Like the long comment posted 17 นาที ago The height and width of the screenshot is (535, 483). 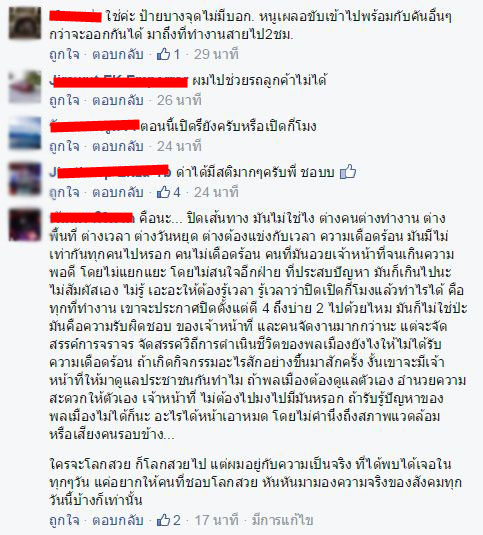[x=64, y=520]
